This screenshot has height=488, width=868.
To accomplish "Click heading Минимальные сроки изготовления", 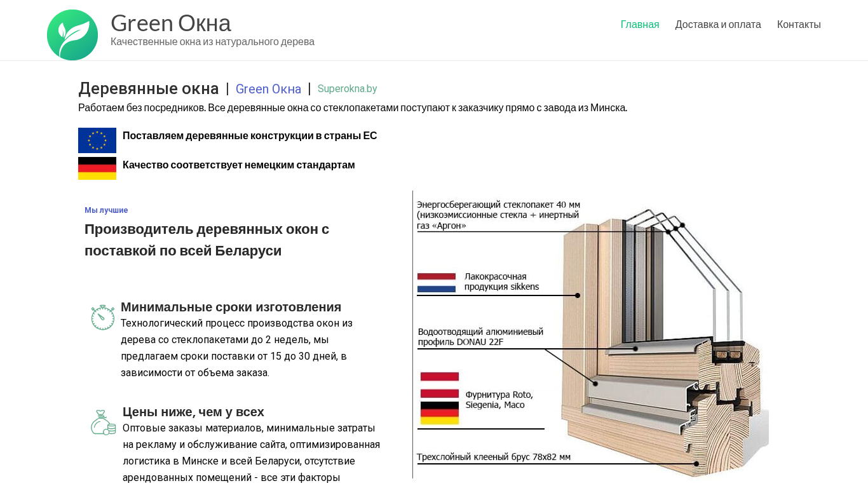I will (x=231, y=307).
